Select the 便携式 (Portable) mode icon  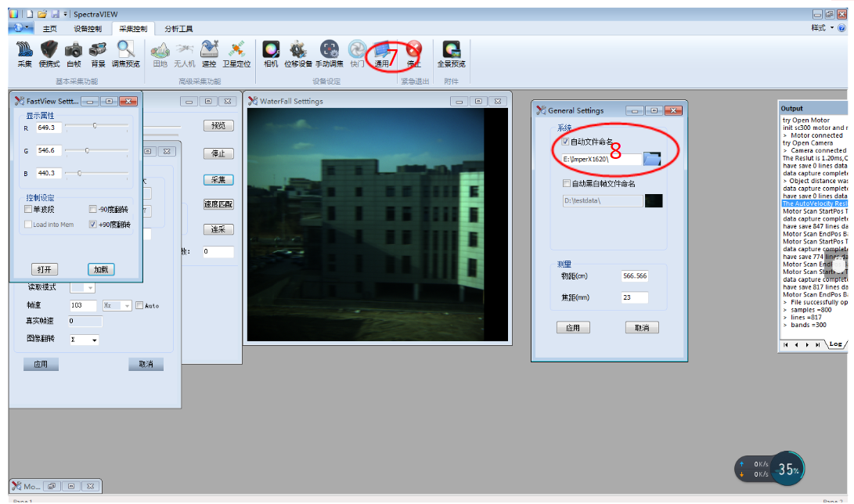[x=49, y=52]
